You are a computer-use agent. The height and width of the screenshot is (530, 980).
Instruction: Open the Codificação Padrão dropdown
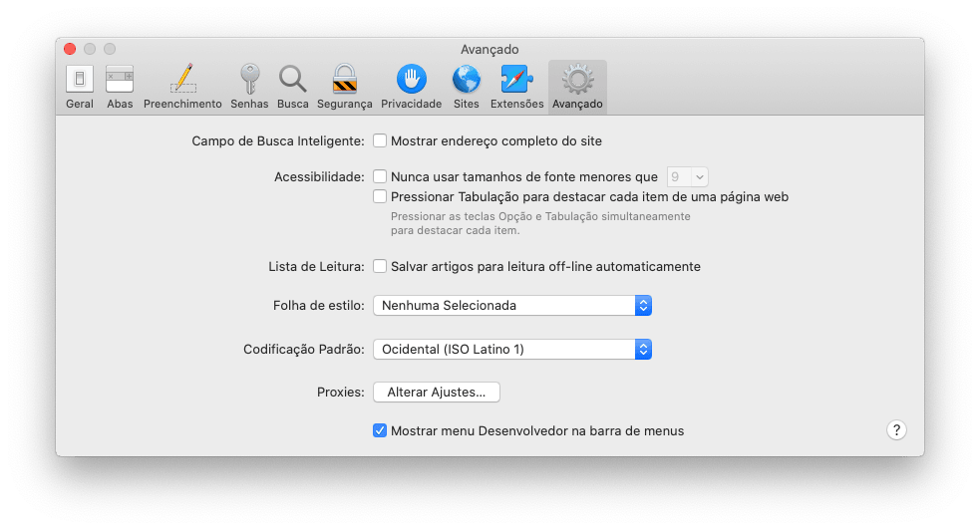[x=512, y=349]
